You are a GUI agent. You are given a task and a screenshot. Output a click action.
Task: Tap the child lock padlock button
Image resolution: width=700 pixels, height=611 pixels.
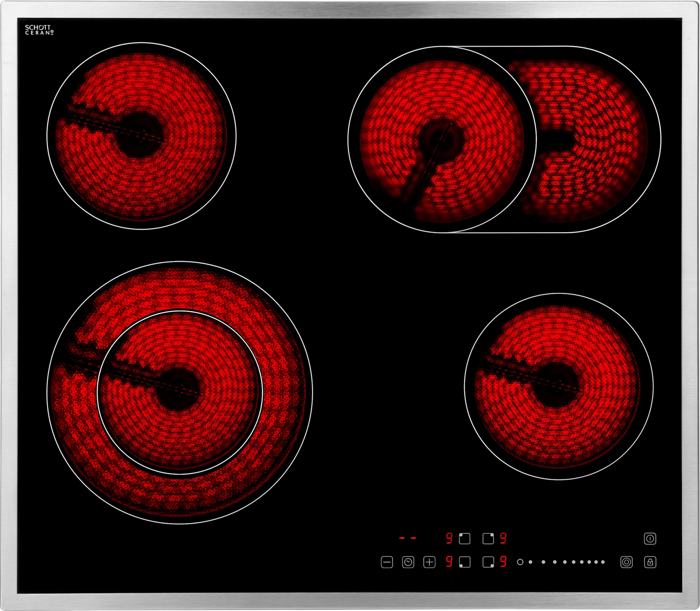click(650, 562)
